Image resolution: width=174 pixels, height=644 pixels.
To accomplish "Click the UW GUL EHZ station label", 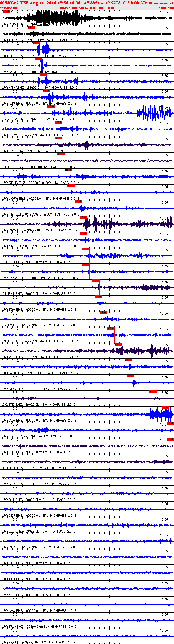I will pos(39,563).
